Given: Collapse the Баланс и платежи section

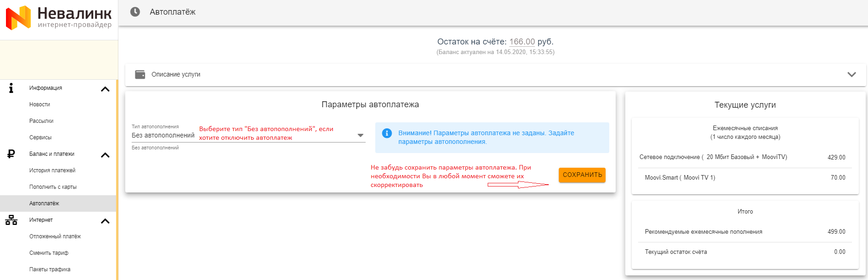Looking at the screenshot, I should (x=105, y=155).
